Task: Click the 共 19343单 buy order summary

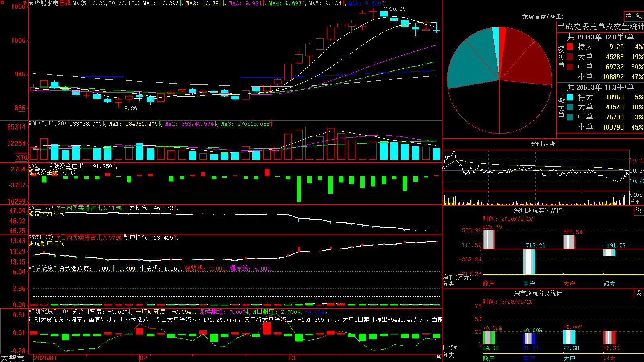Action: tap(600, 37)
